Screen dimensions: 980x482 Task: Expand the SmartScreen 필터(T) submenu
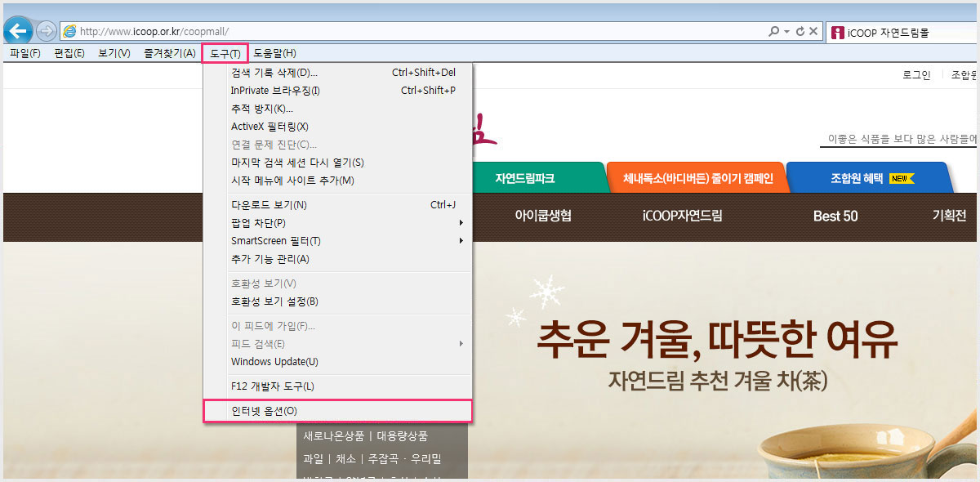[x=338, y=241]
